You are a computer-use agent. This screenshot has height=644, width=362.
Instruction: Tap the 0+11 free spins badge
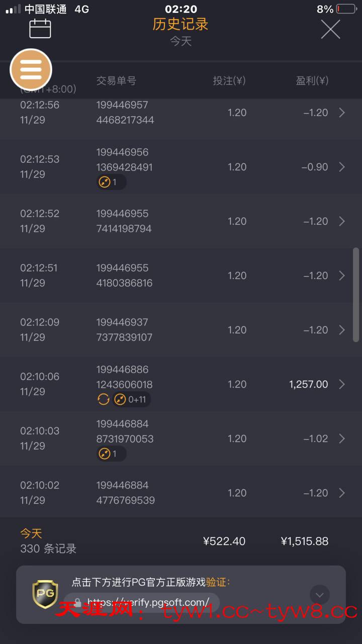[132, 399]
